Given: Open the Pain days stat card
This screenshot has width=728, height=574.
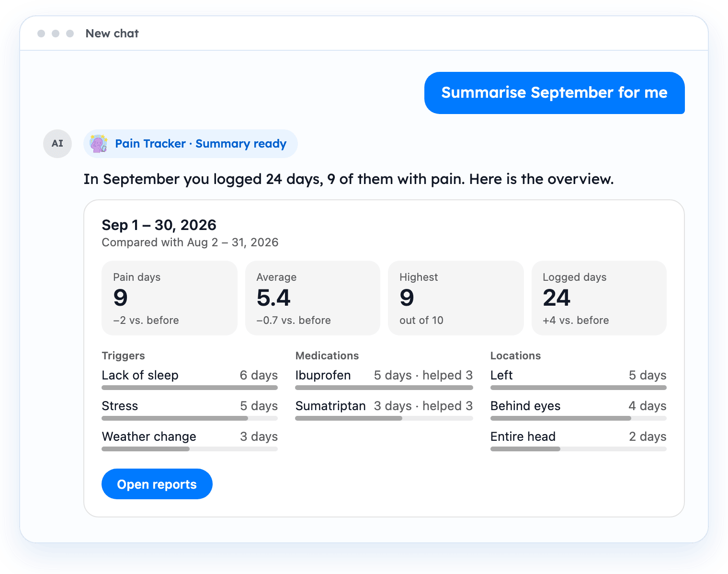Looking at the screenshot, I should point(170,298).
